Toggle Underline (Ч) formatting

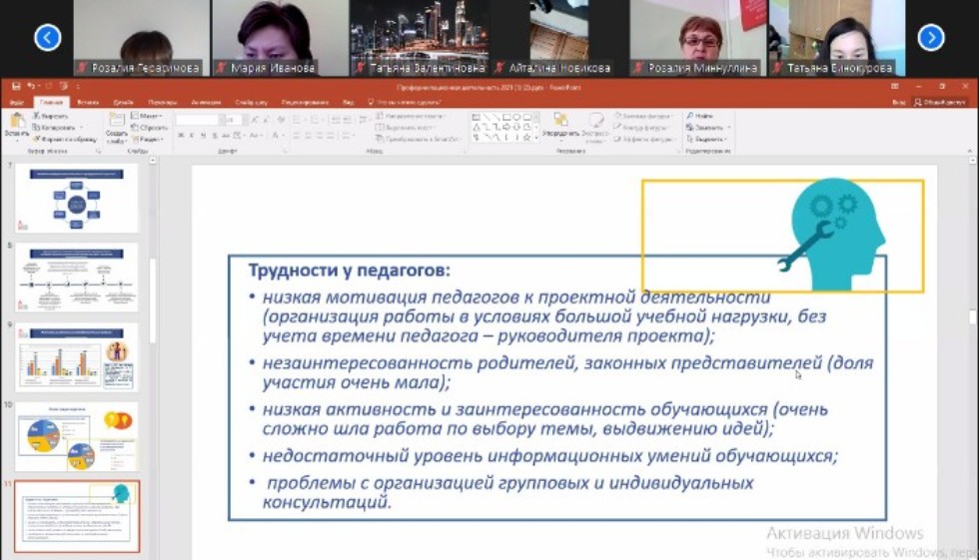(x=203, y=136)
